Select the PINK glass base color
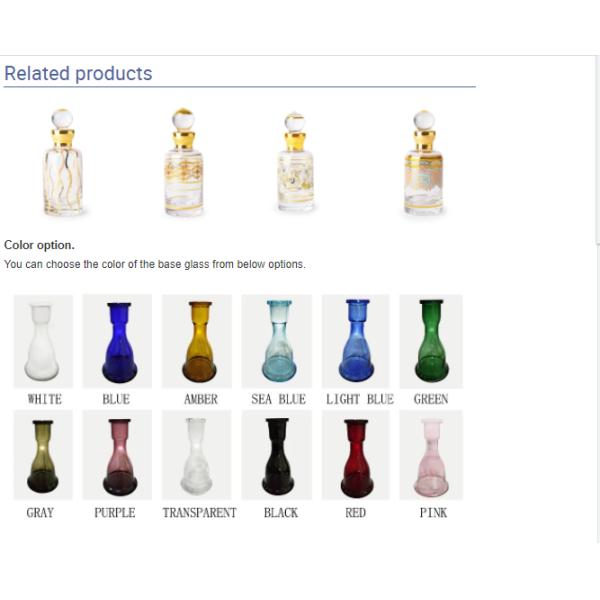 431,455
